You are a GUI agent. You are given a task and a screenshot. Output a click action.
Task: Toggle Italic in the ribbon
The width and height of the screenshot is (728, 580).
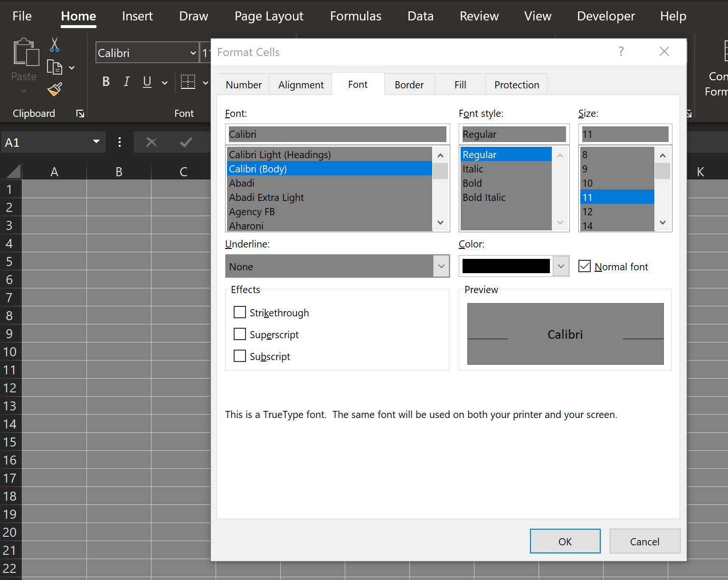click(x=126, y=82)
